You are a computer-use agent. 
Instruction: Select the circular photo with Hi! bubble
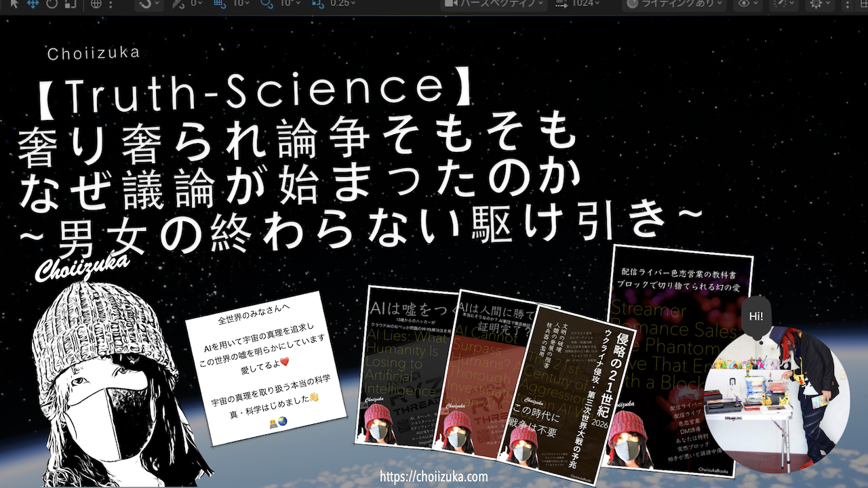pos(775,399)
